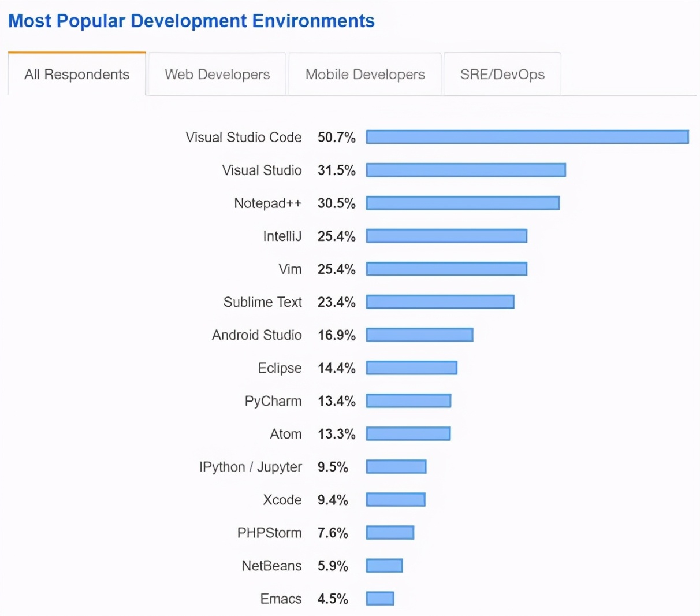Select the 30.5% value
Screen dimensions: 700x616
(337, 203)
